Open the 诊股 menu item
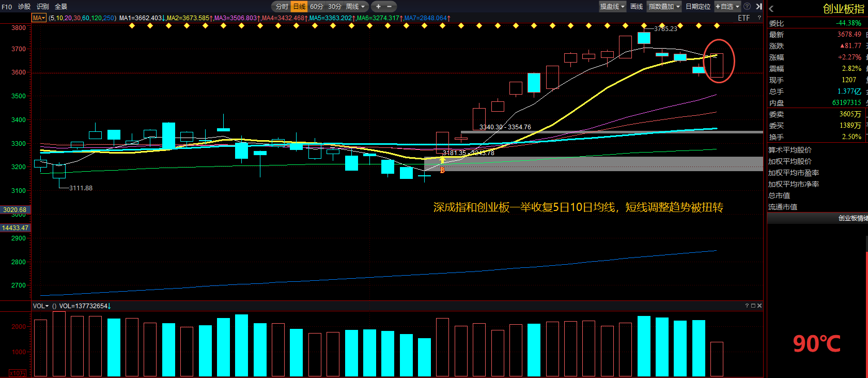 [x=24, y=7]
